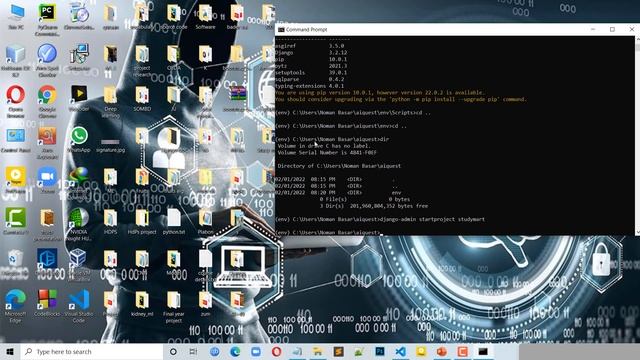Viewport: 640px width, 360px height.
Task: Maximize the Command Prompt window
Action: click(612, 29)
